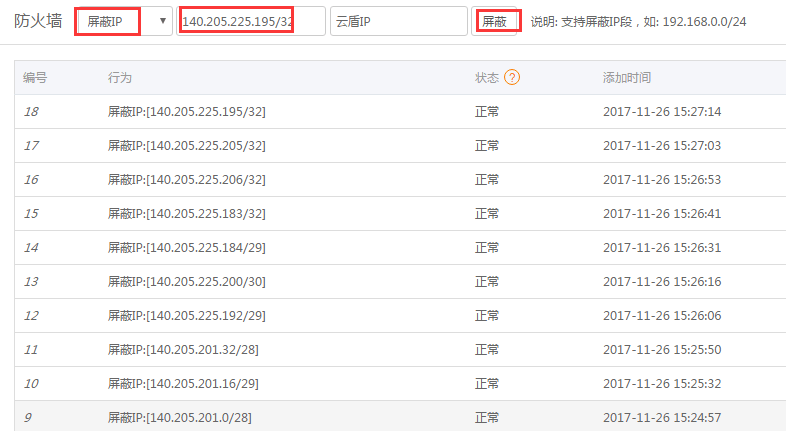Click the 添加时间 column header
This screenshot has height=431, width=786.
(627, 78)
